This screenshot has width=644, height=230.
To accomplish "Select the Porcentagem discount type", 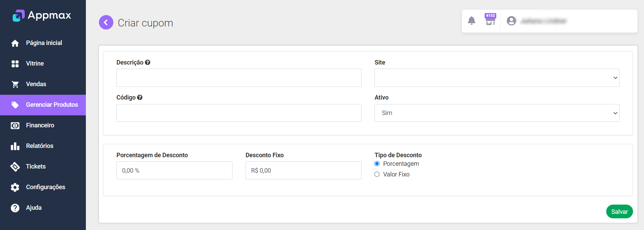I will 377,164.
